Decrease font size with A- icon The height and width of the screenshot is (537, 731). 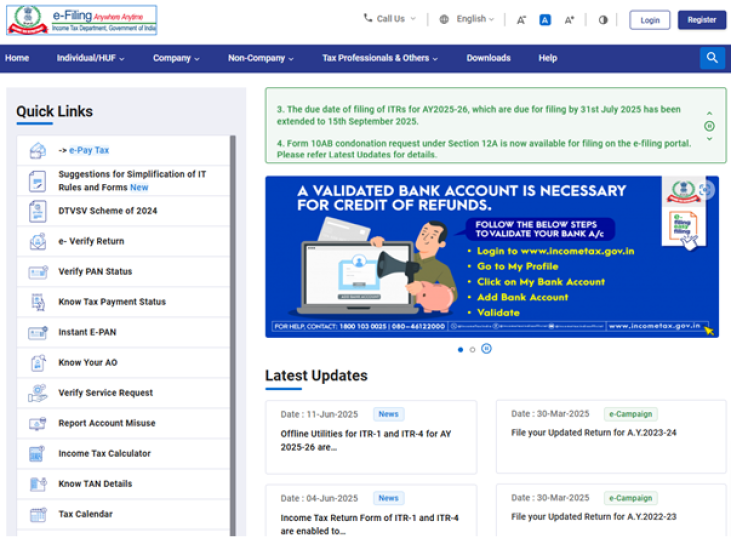coord(521,20)
